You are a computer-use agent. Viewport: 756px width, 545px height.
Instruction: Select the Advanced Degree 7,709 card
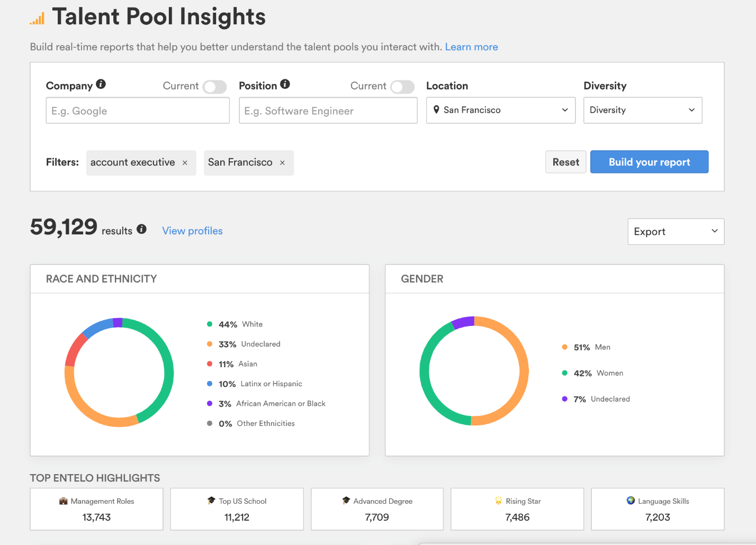pos(377,509)
